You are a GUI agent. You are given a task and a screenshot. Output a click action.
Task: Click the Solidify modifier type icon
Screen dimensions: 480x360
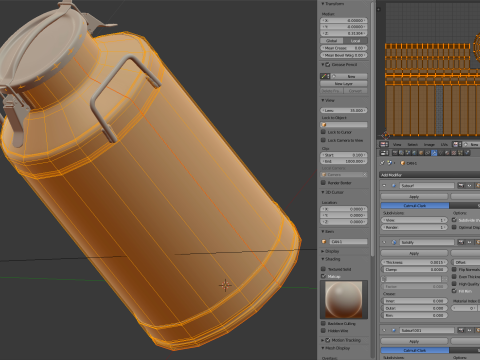pos(394,242)
